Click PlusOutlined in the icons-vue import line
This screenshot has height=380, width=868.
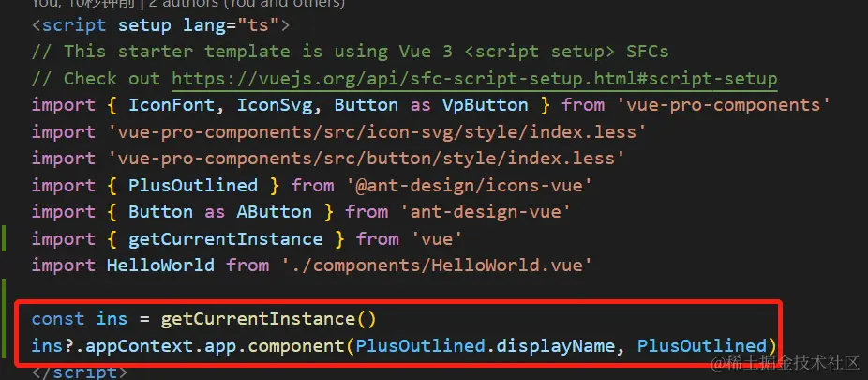point(193,185)
